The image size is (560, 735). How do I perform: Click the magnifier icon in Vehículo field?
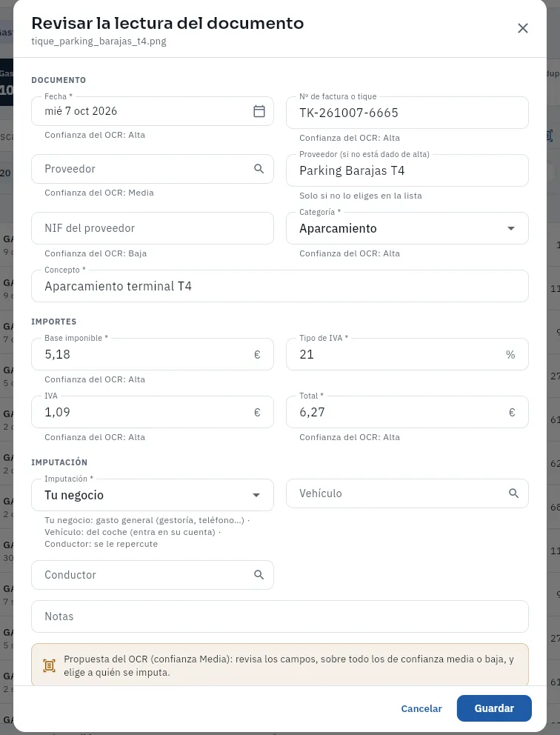click(513, 493)
